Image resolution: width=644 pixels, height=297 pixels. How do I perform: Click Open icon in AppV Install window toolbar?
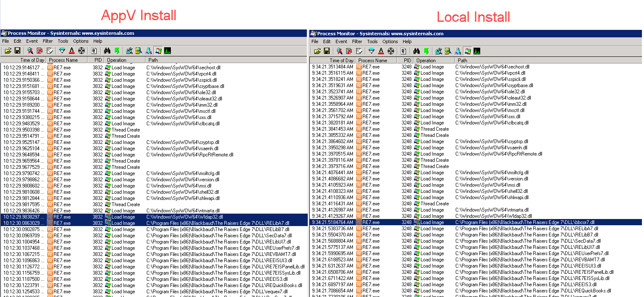tap(7, 51)
